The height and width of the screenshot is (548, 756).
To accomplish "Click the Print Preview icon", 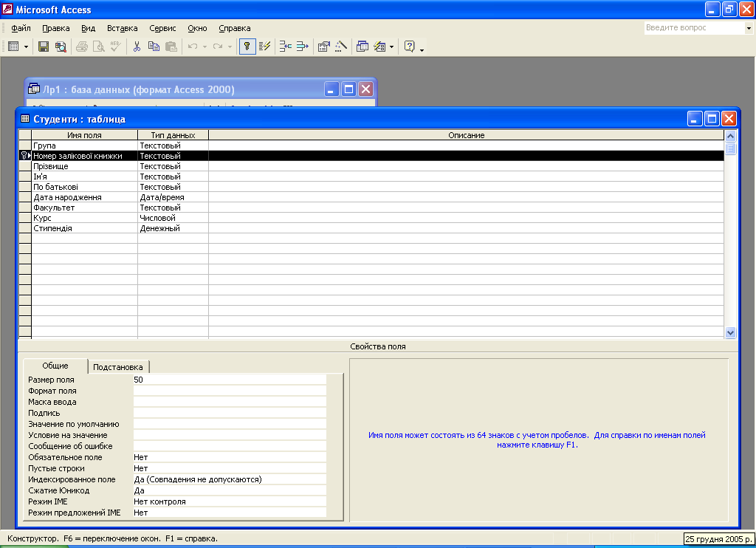I will (x=98, y=47).
